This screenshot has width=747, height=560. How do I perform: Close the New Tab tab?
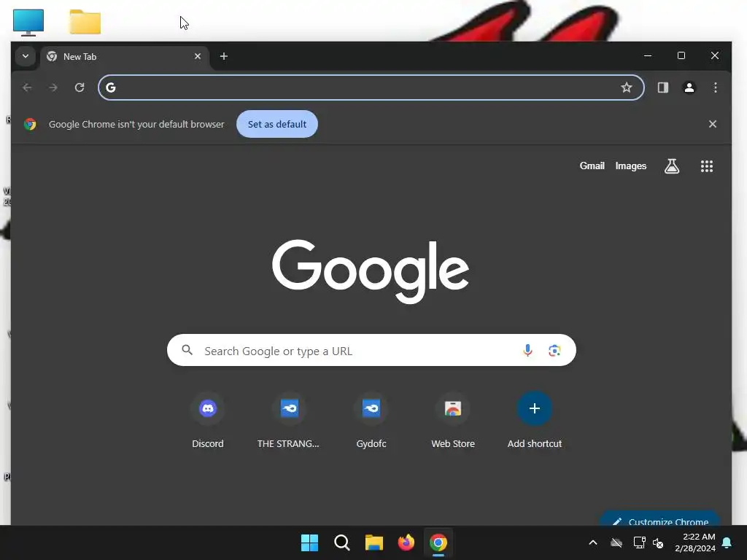coord(198,56)
